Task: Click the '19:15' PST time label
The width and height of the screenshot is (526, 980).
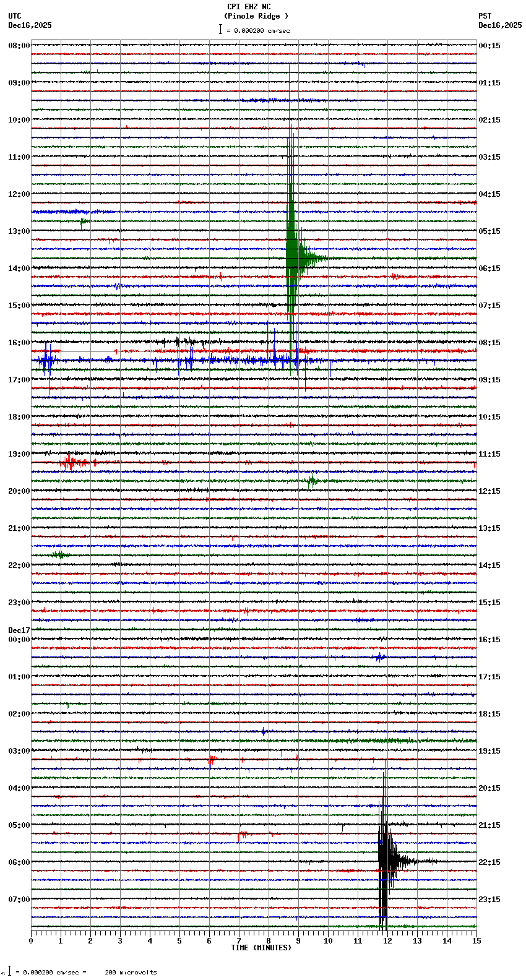Action: tap(489, 751)
